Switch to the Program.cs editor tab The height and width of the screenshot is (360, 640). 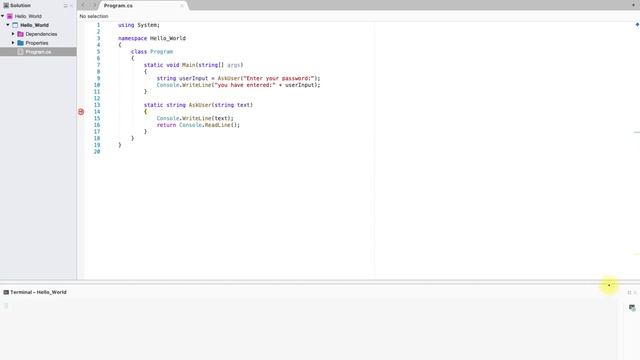118,6
